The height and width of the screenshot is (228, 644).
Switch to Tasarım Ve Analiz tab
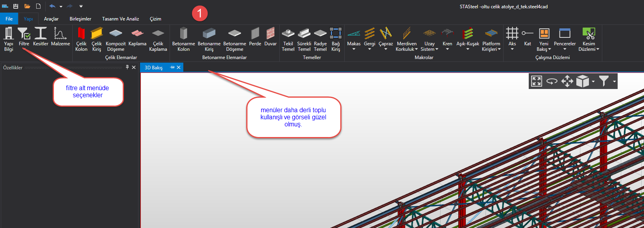click(120, 19)
